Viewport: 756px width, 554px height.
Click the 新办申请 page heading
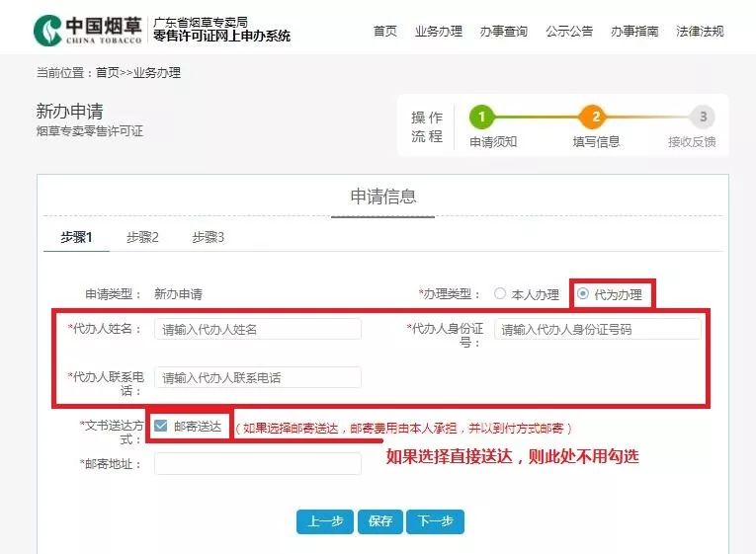coord(70,112)
